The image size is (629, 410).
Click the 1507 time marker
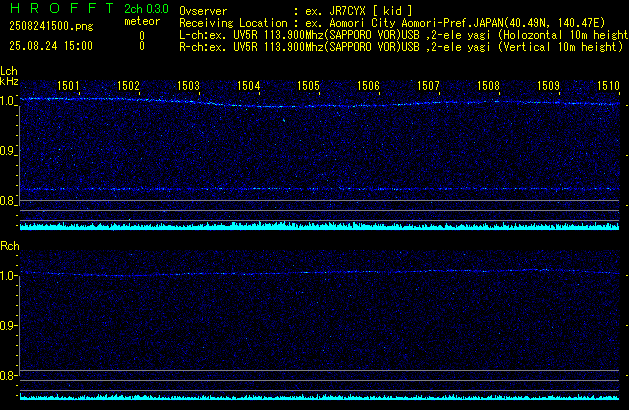(x=428, y=86)
